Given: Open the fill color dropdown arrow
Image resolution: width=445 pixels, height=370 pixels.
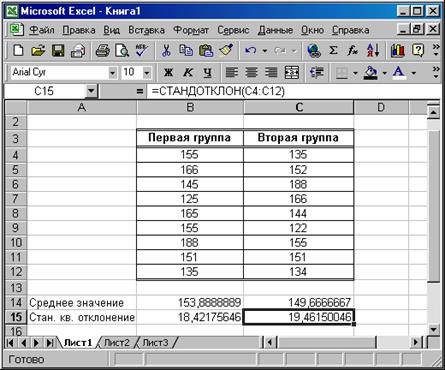Looking at the screenshot, I should (384, 72).
